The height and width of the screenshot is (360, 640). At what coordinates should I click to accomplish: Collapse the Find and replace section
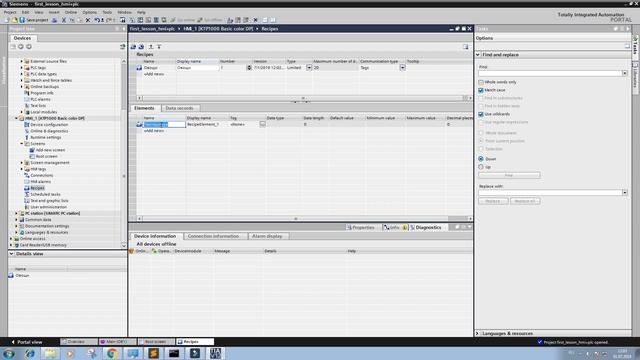click(x=478, y=55)
